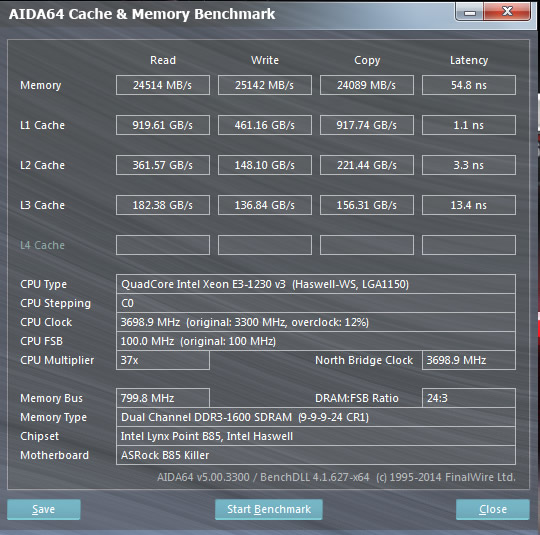Click the greyed L4 Cache label
The height and width of the screenshot is (535, 540).
[42, 245]
